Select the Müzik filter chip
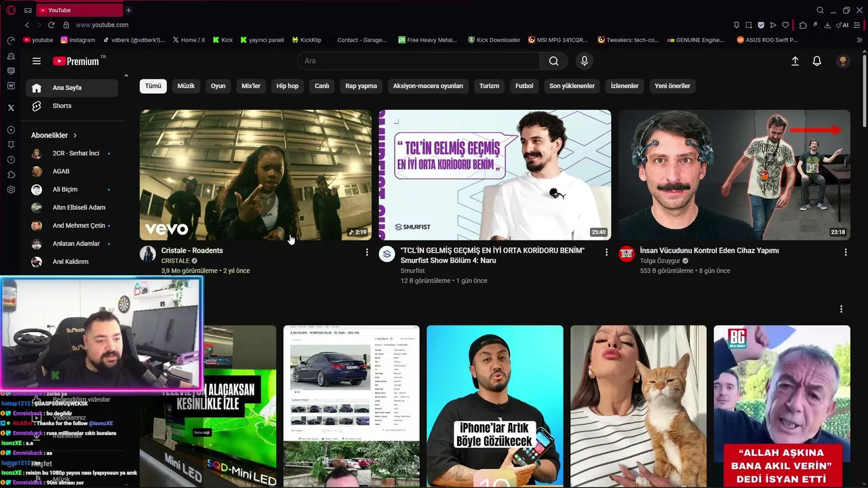Image resolution: width=868 pixels, height=488 pixels. 186,86
